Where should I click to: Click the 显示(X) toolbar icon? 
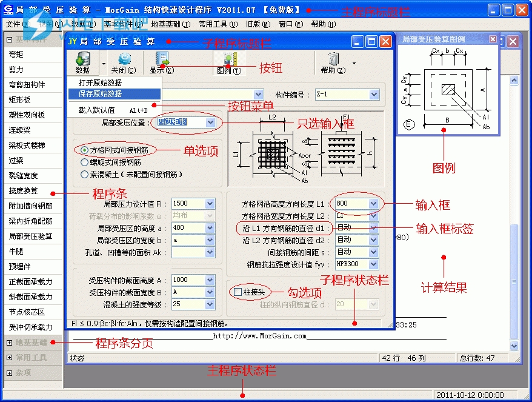pyautogui.click(x=162, y=63)
